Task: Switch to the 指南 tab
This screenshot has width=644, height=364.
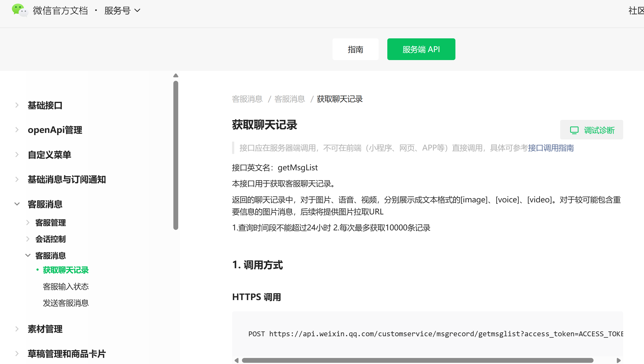Action: [x=355, y=49]
